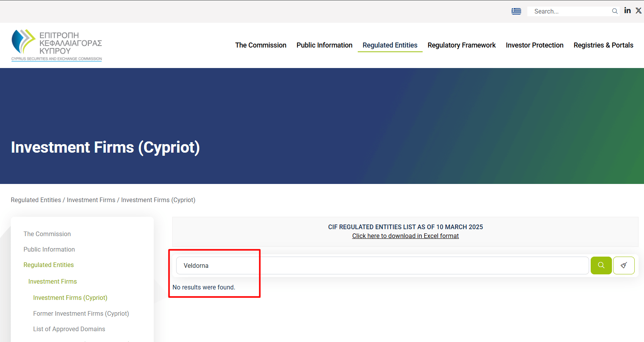Click the CySEC logo to go home
Screen dimensions: 644x342
pos(57,45)
